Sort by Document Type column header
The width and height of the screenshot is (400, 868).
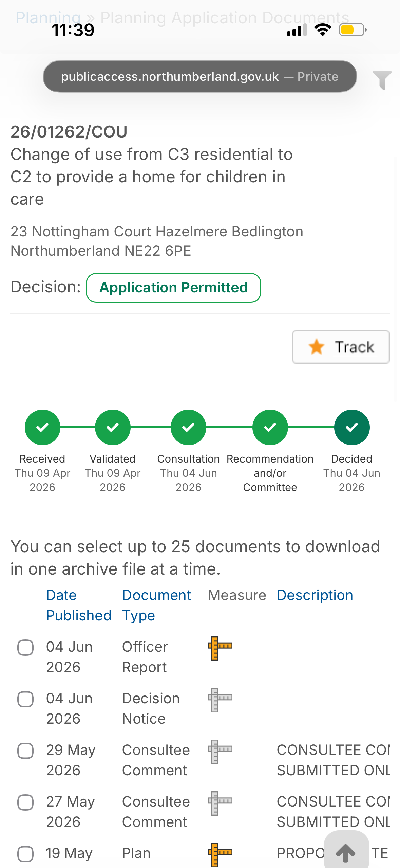click(156, 605)
